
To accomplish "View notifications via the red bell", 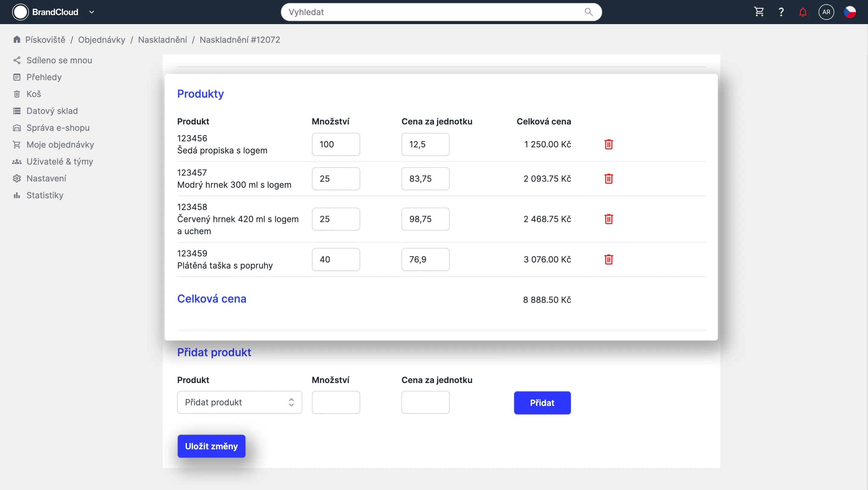I will (803, 12).
